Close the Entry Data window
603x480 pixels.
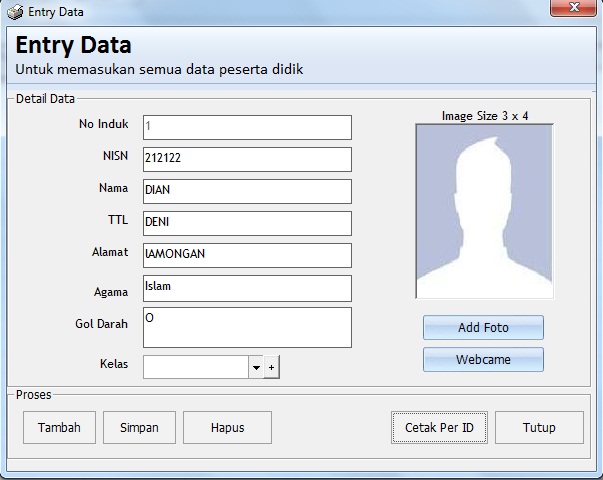(573, 8)
